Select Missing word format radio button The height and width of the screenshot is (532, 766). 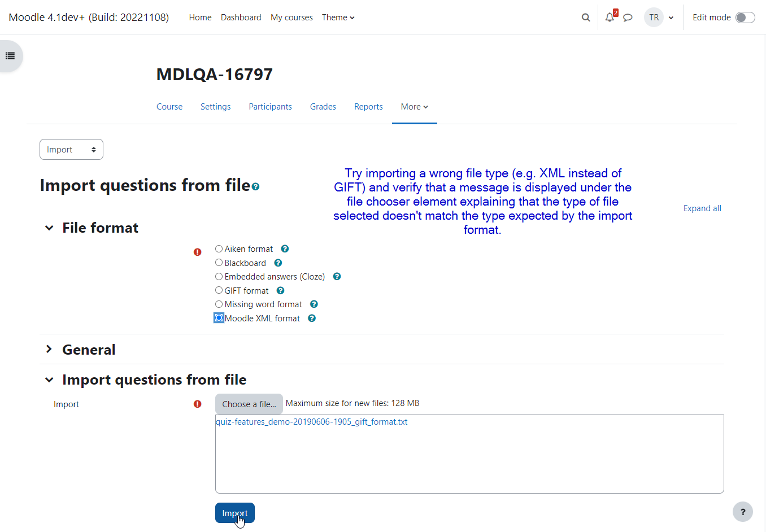(219, 304)
